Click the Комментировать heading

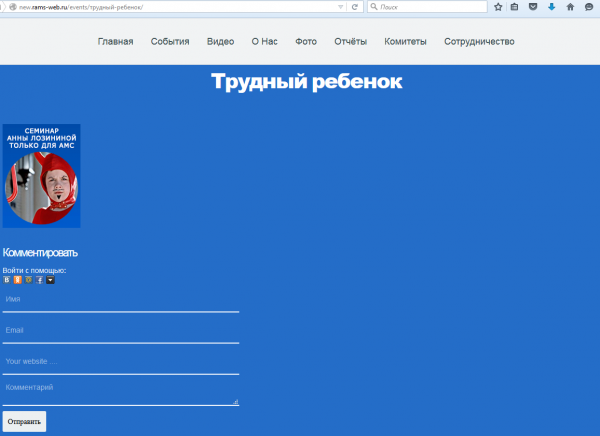40,253
